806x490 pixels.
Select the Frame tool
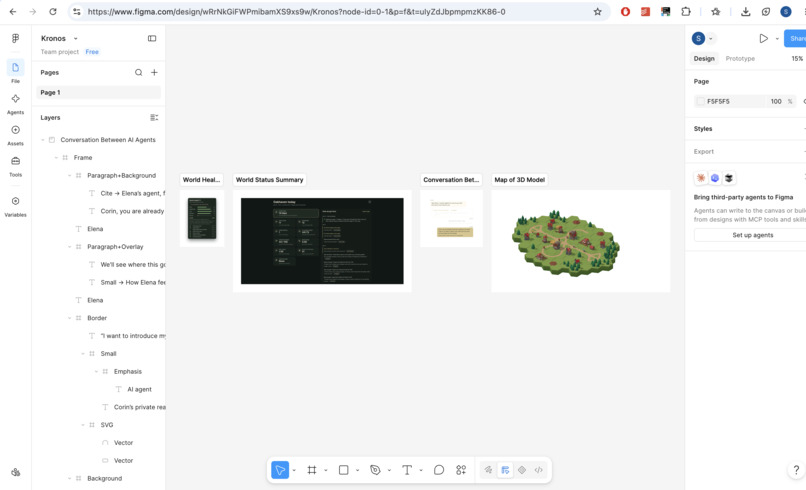tap(312, 470)
